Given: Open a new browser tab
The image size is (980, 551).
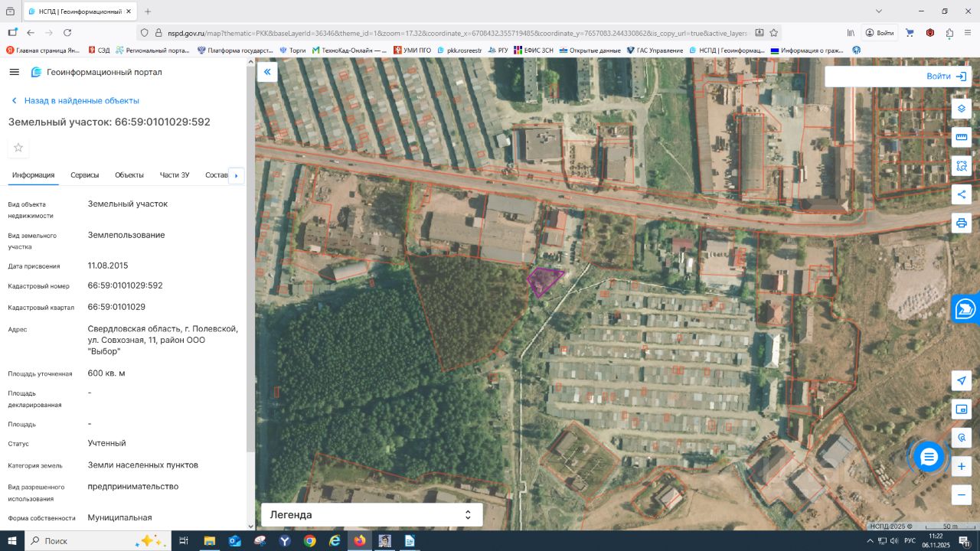Looking at the screenshot, I should pyautogui.click(x=148, y=11).
